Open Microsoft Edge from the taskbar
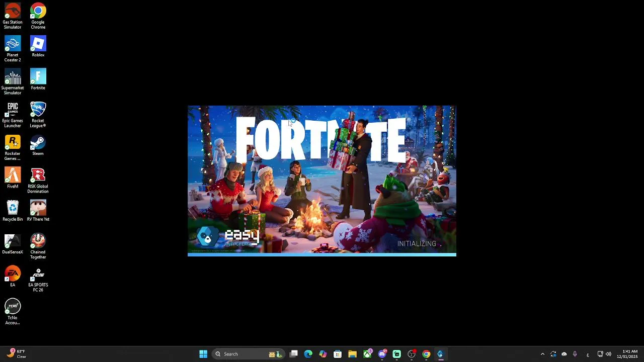Image resolution: width=644 pixels, height=362 pixels. 308,354
